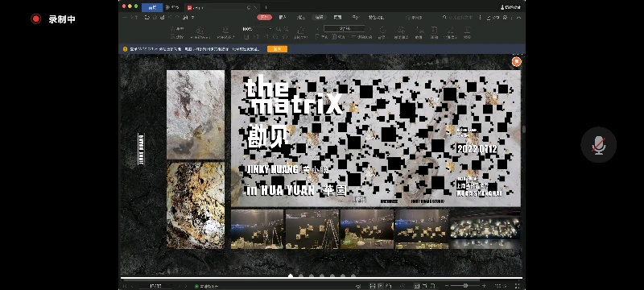Enter fullscreen via bottom-right corner icon
This screenshot has height=290, width=644.
tap(517, 285)
